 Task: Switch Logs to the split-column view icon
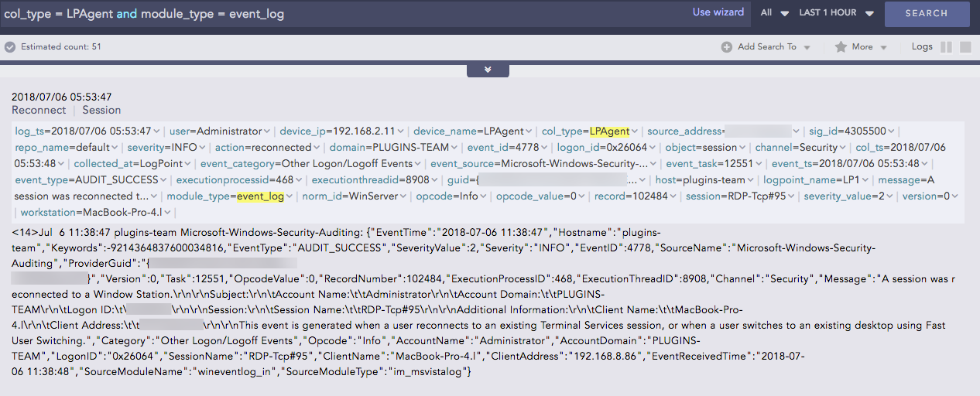946,47
